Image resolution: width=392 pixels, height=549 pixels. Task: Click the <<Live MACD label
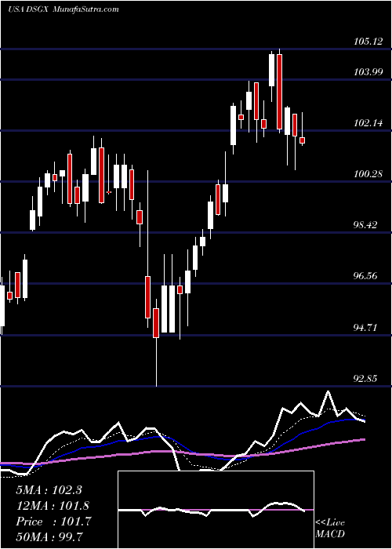point(330,528)
